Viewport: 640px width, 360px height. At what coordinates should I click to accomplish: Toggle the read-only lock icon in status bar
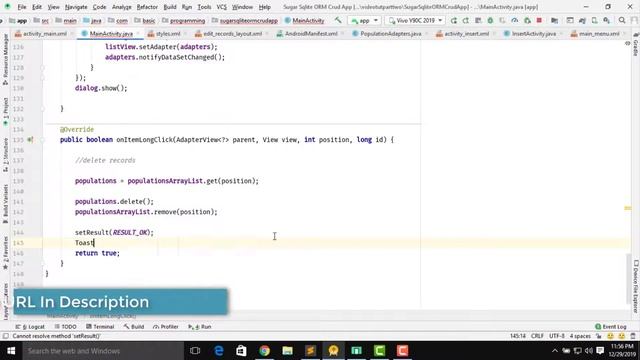[x=599, y=336]
